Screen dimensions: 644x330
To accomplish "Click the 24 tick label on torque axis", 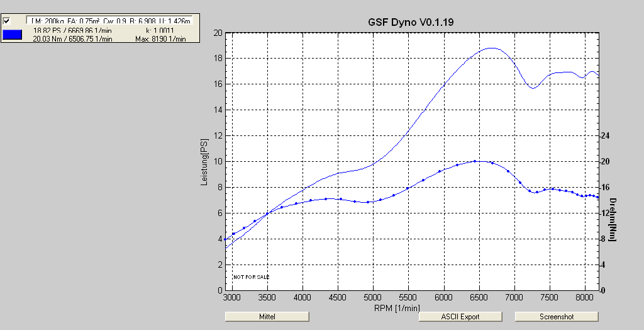I will tap(606, 135).
